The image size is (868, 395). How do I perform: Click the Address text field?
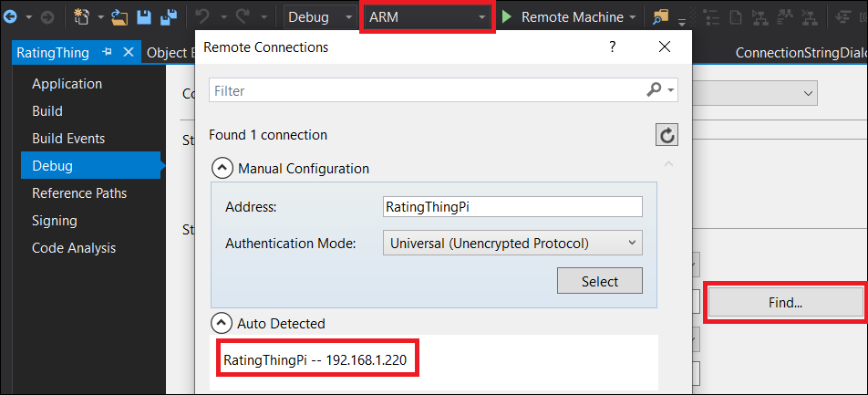point(512,207)
